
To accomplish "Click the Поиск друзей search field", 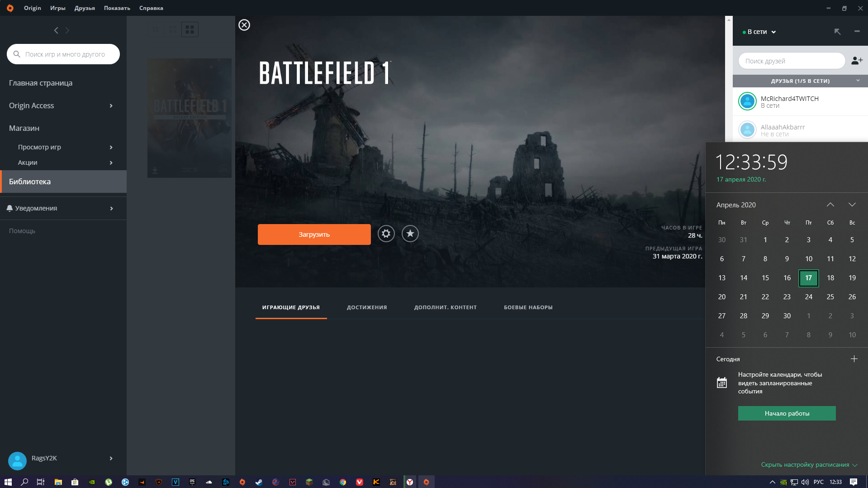I will (x=792, y=61).
